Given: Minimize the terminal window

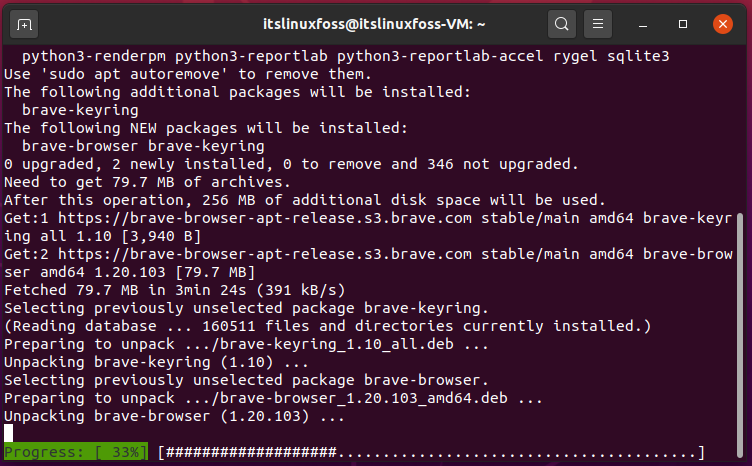Looking at the screenshot, I should coord(643,24).
